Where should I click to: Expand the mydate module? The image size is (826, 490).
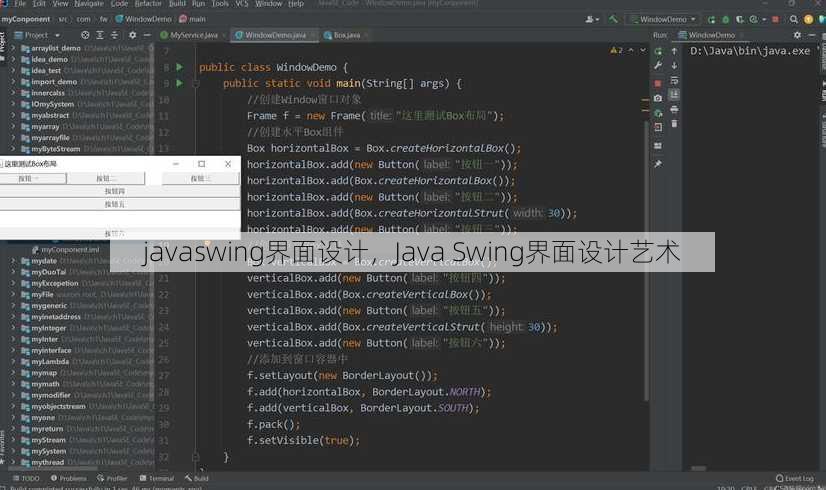(13, 261)
